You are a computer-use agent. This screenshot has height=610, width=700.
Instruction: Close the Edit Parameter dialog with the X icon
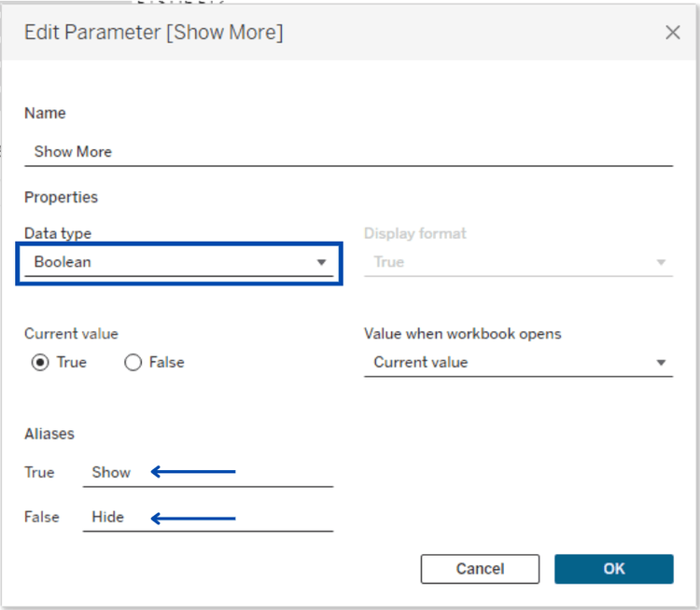tap(673, 32)
